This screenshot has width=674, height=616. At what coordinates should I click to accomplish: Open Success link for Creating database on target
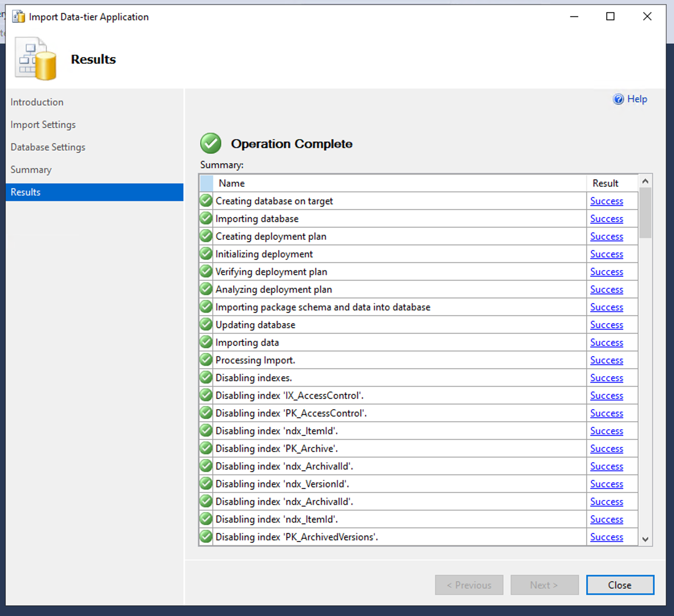[x=606, y=201]
